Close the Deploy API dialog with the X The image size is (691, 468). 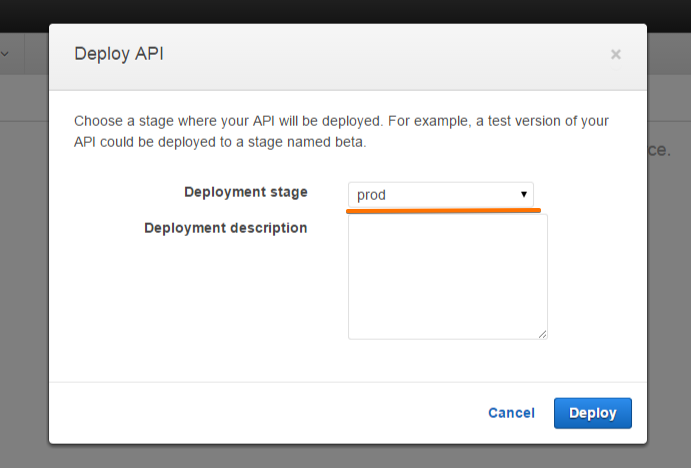pyautogui.click(x=616, y=54)
